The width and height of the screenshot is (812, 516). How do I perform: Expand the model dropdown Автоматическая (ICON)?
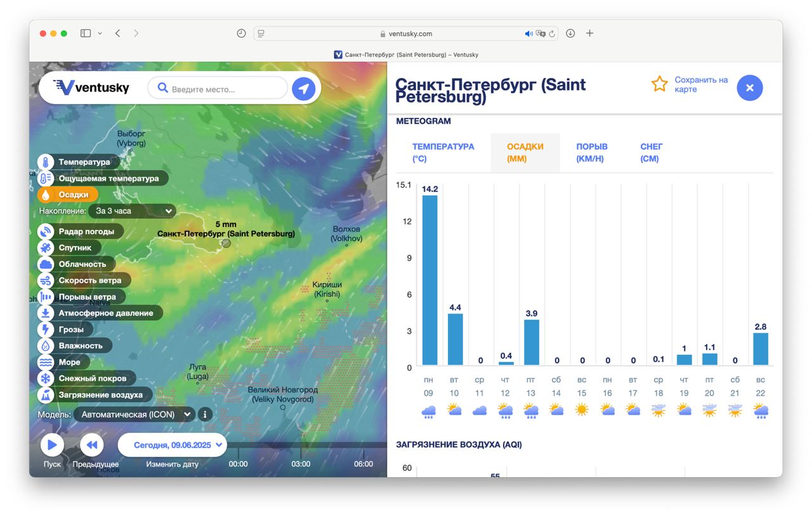[134, 415]
